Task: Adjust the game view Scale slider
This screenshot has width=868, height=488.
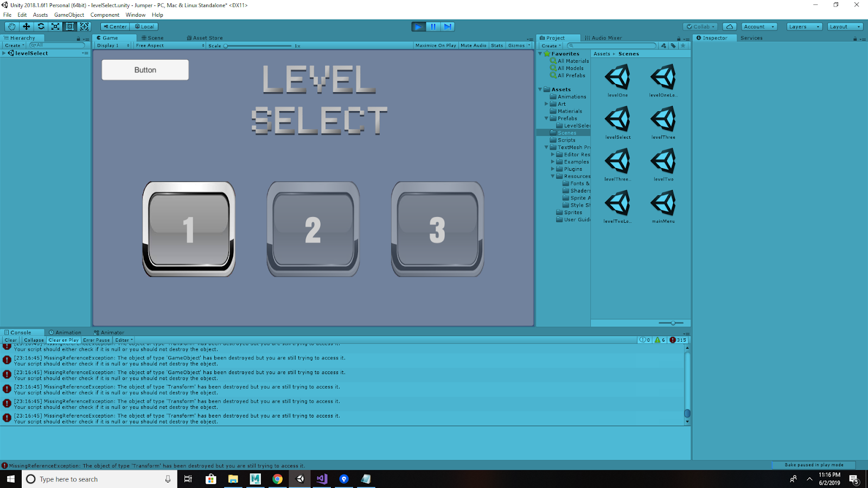Action: 258,46
